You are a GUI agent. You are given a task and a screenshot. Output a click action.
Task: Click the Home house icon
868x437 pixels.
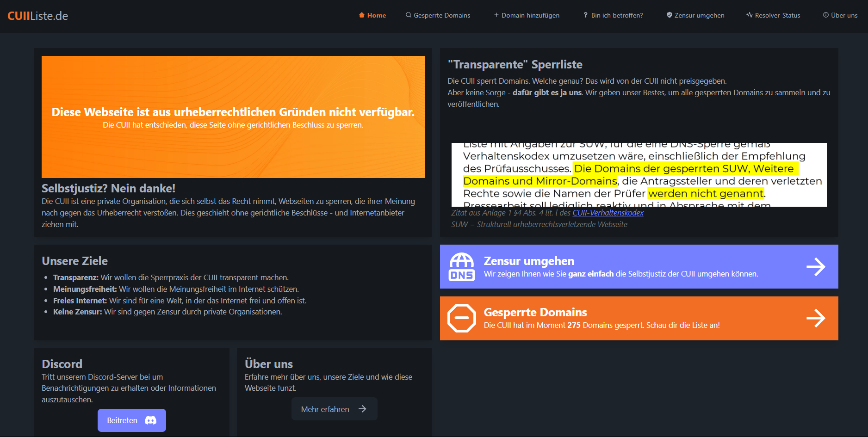coord(361,15)
